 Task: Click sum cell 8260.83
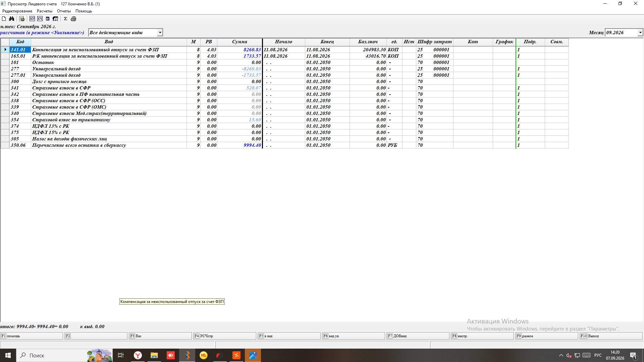239,50
